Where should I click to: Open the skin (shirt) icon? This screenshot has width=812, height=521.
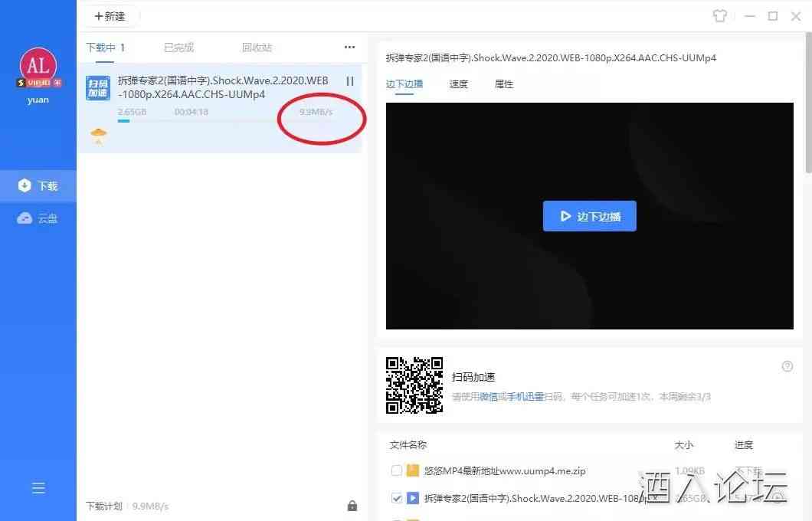coord(719,16)
